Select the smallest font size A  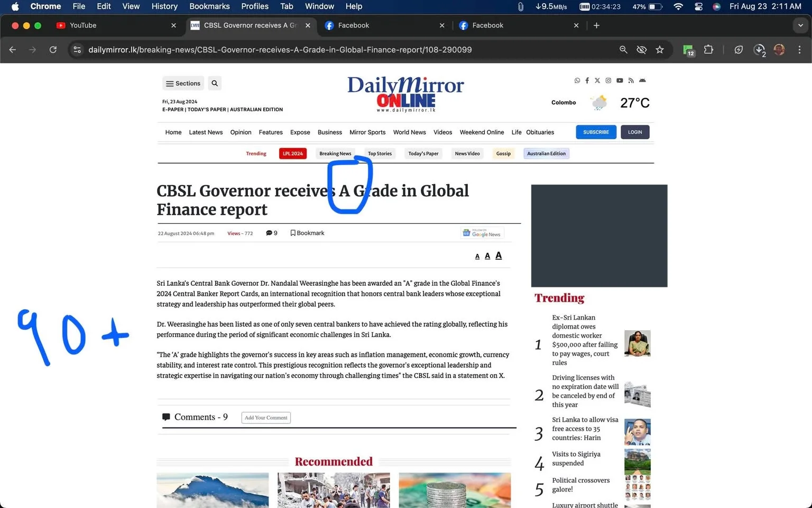tap(477, 257)
